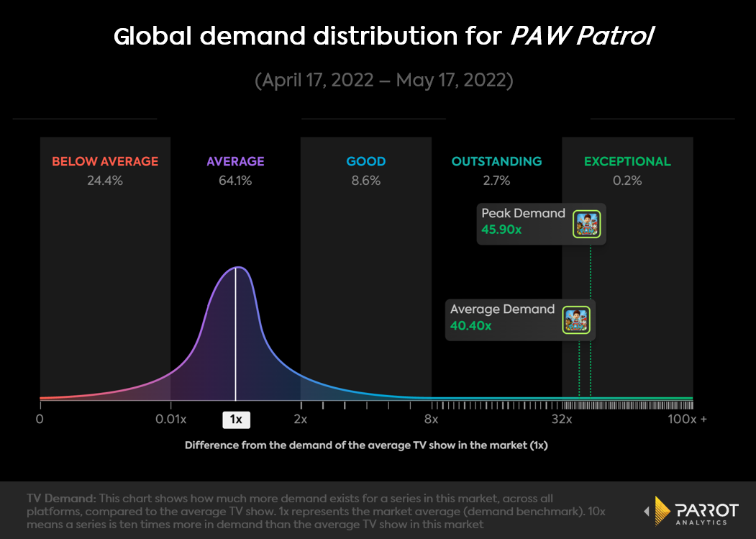Click the 8x axis tick label

[x=431, y=420]
